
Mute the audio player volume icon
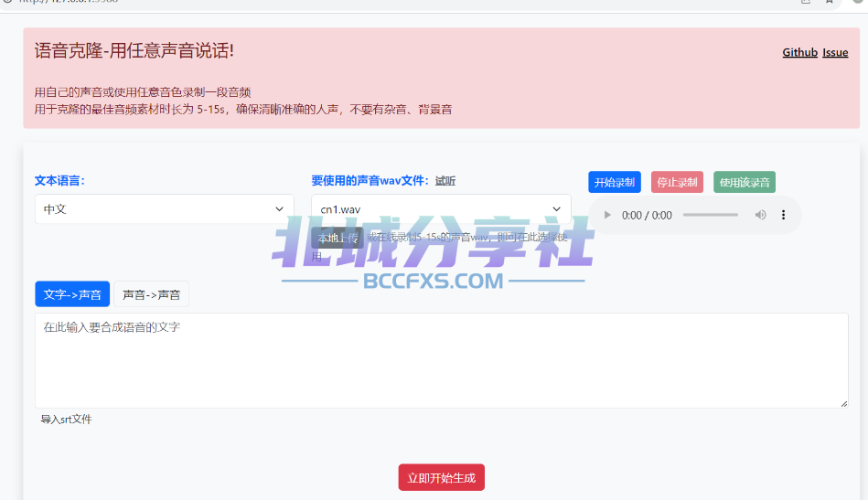[761, 215]
